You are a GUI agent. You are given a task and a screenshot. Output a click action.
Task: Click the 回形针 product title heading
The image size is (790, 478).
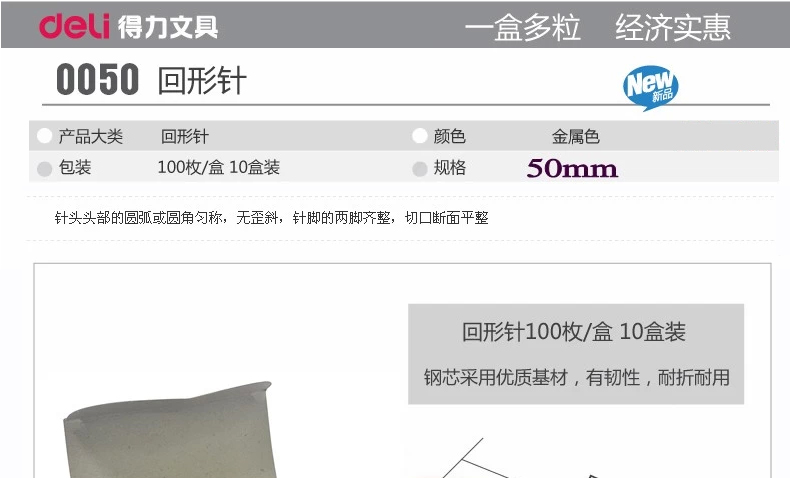pos(202,81)
